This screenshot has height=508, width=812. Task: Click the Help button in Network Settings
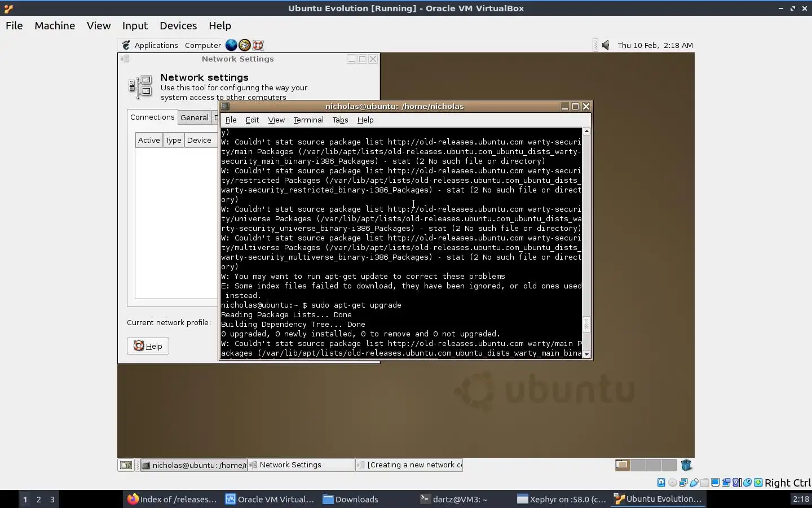pyautogui.click(x=148, y=346)
